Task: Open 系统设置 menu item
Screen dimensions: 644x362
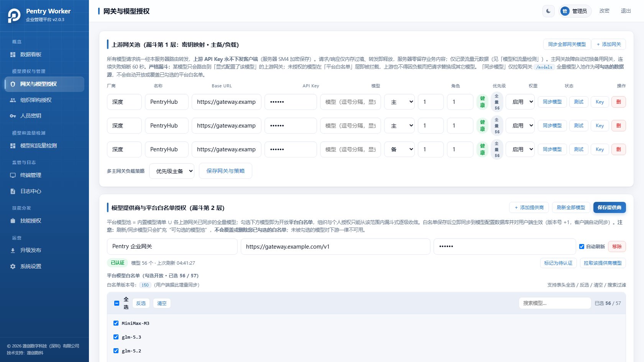Action: [x=44, y=266]
